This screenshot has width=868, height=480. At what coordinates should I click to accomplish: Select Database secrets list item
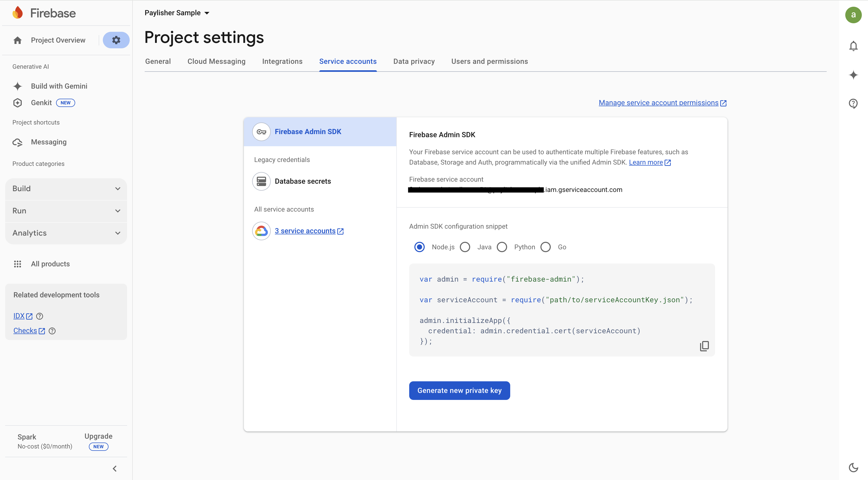tap(320, 181)
